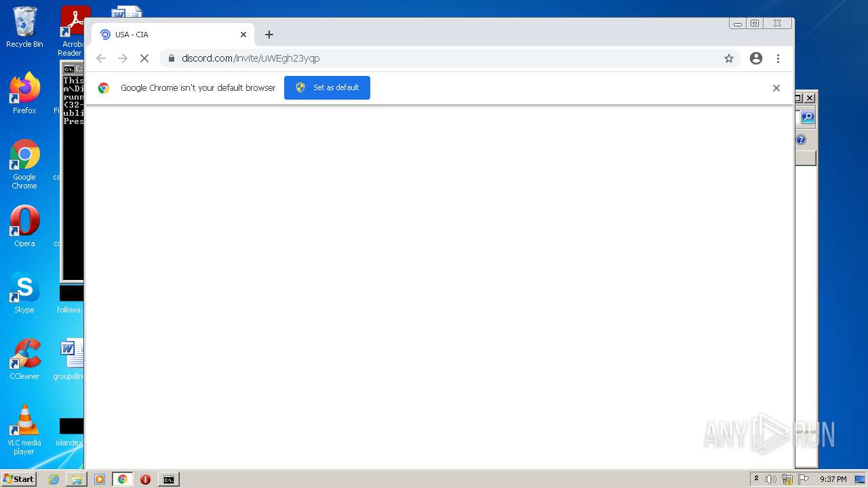Open the Windows Start menu
This screenshot has width=868, height=488.
tap(18, 479)
